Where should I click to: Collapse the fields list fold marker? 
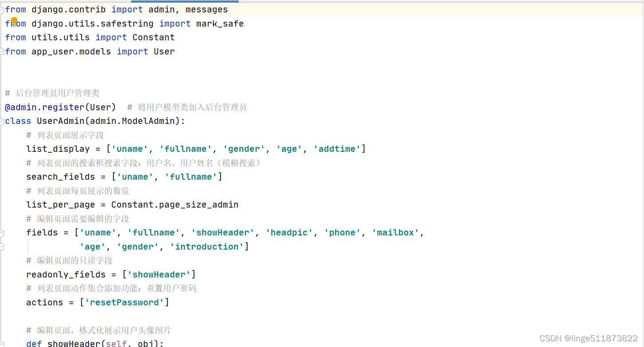coord(2,233)
